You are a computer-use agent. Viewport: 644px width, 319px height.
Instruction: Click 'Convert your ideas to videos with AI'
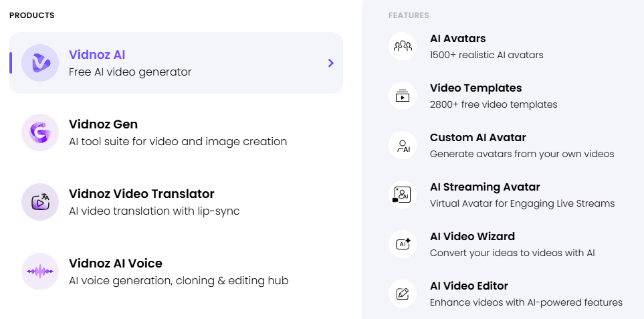(x=512, y=253)
